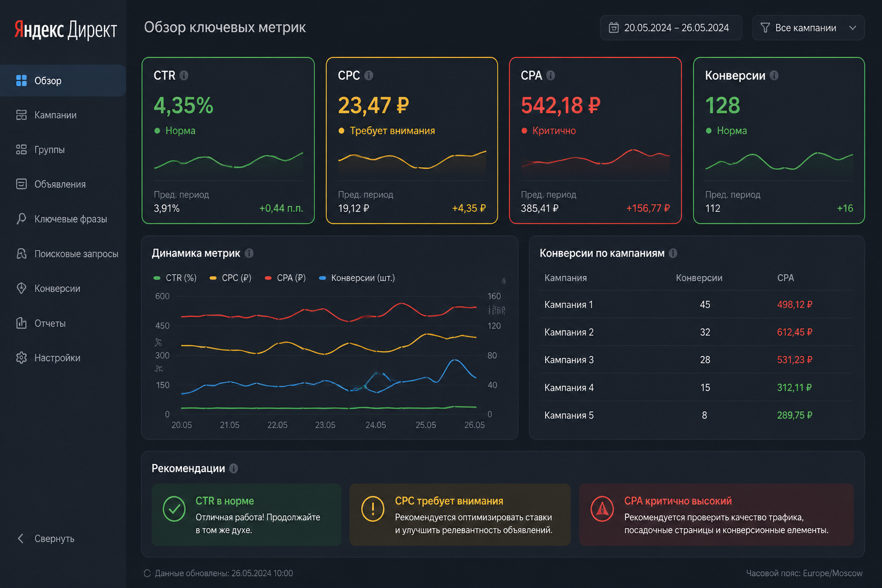The image size is (882, 588).
Task: Open the CPA критично высокий recommendation
Action: pos(717,514)
